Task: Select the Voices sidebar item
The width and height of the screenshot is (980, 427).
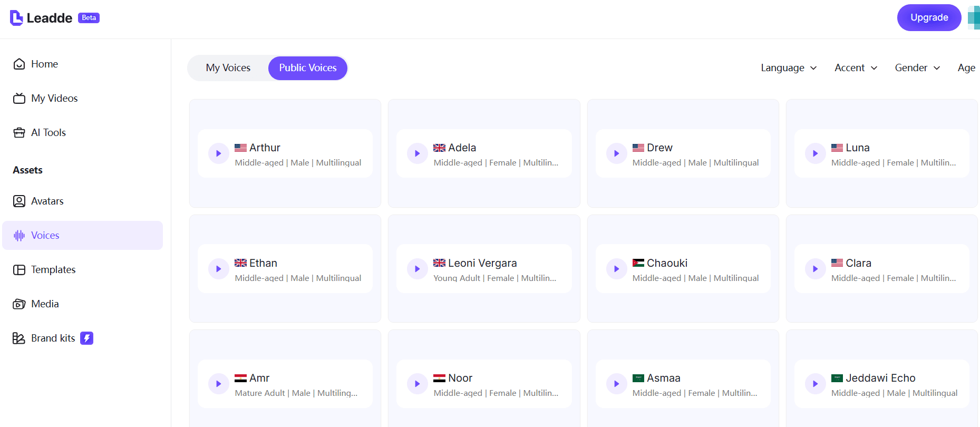Action: pos(45,235)
